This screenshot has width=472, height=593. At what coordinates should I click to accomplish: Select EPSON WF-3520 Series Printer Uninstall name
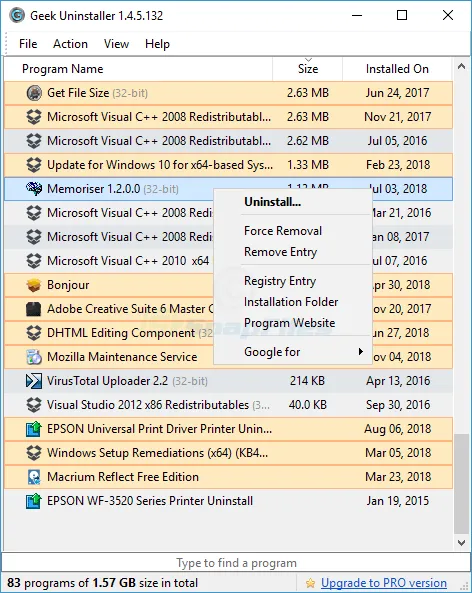pyautogui.click(x=150, y=501)
